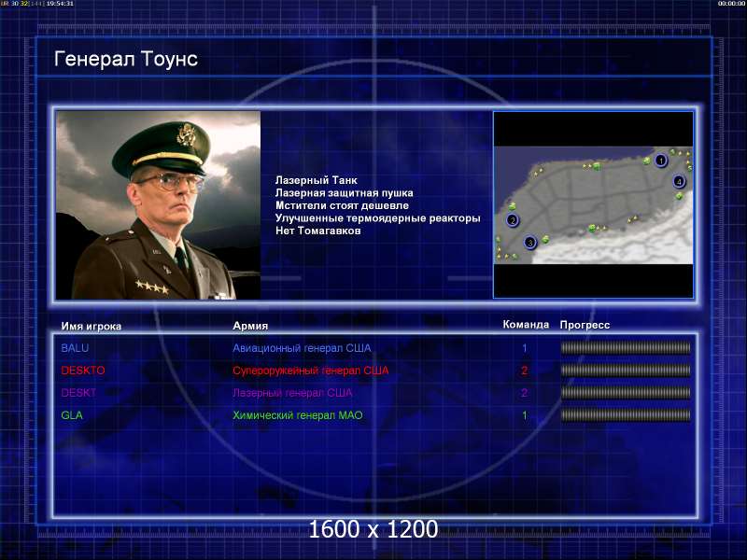This screenshot has height=560, width=747.
Task: Click the title 'Генерал Тоунс'
Action: tap(126, 59)
